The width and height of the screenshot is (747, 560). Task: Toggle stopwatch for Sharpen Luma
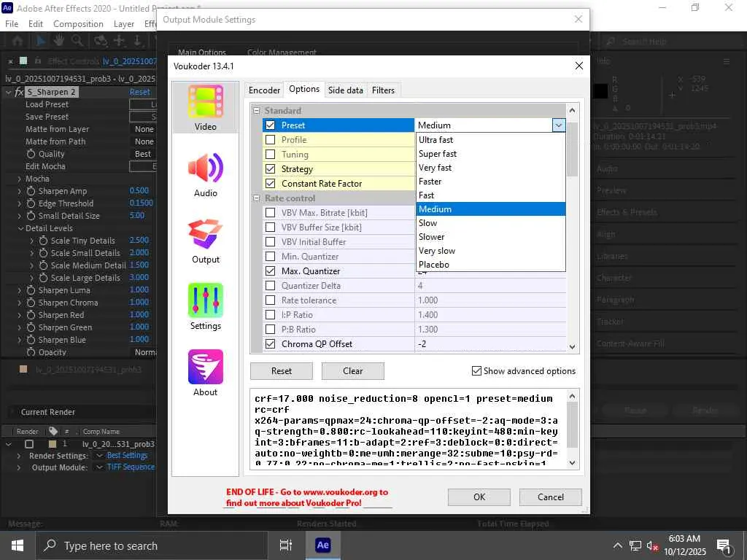coord(31,290)
